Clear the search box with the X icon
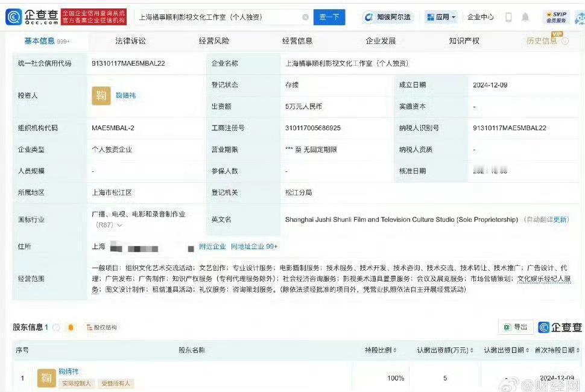Screen dimensions: 585x392 coord(305,17)
